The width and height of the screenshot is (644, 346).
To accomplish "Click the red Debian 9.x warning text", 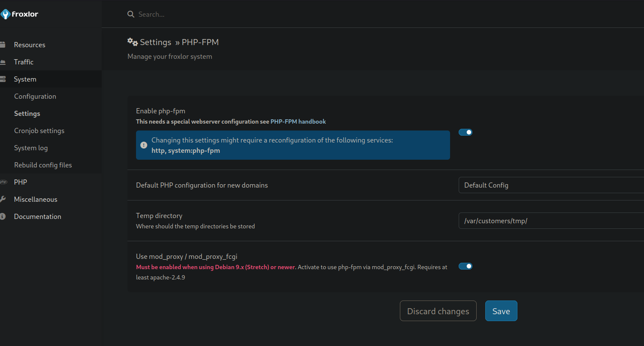I will coord(216,267).
